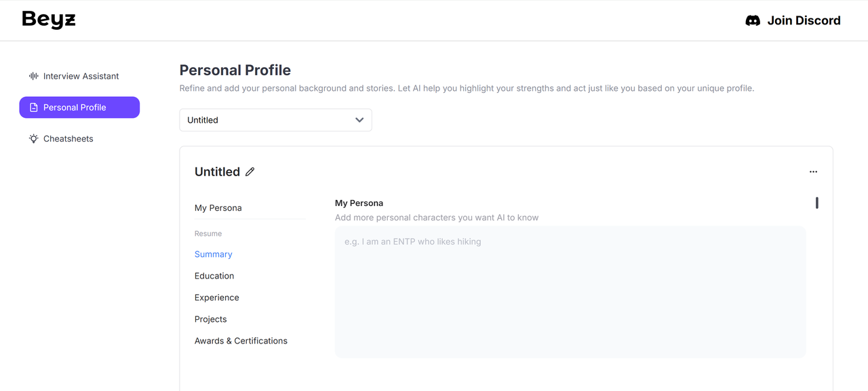The width and height of the screenshot is (868, 391).
Task: Open Interview Assistant page
Action: point(81,76)
